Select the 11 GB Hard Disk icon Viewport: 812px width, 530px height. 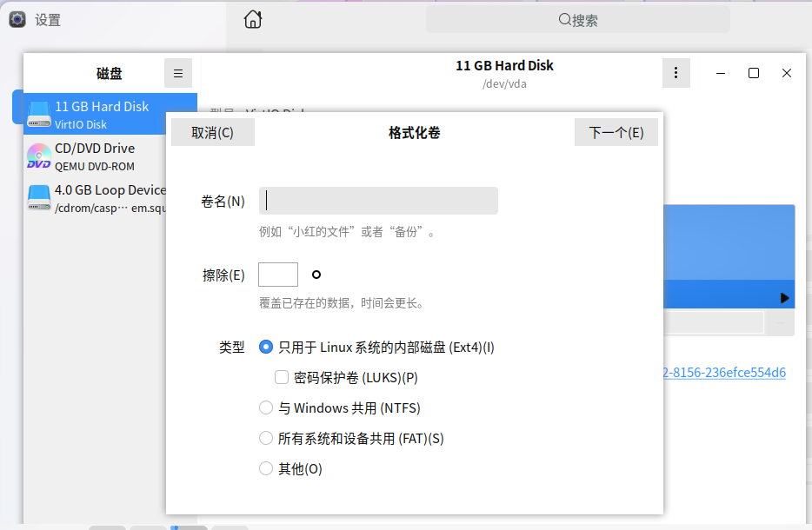pos(39,115)
